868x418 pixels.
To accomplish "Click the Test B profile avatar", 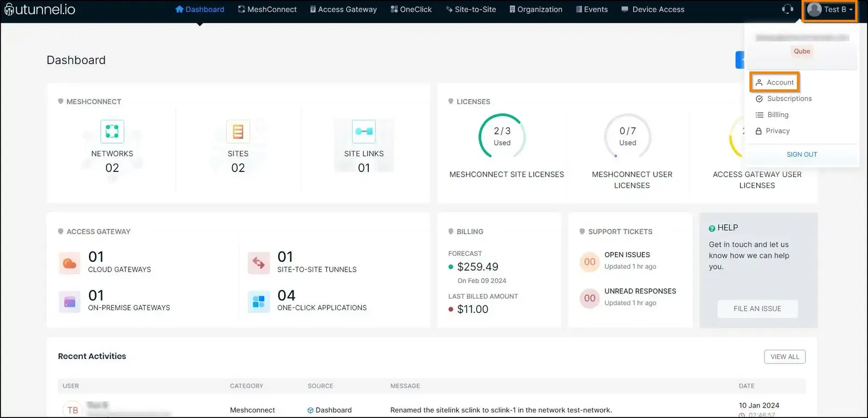I will [814, 9].
